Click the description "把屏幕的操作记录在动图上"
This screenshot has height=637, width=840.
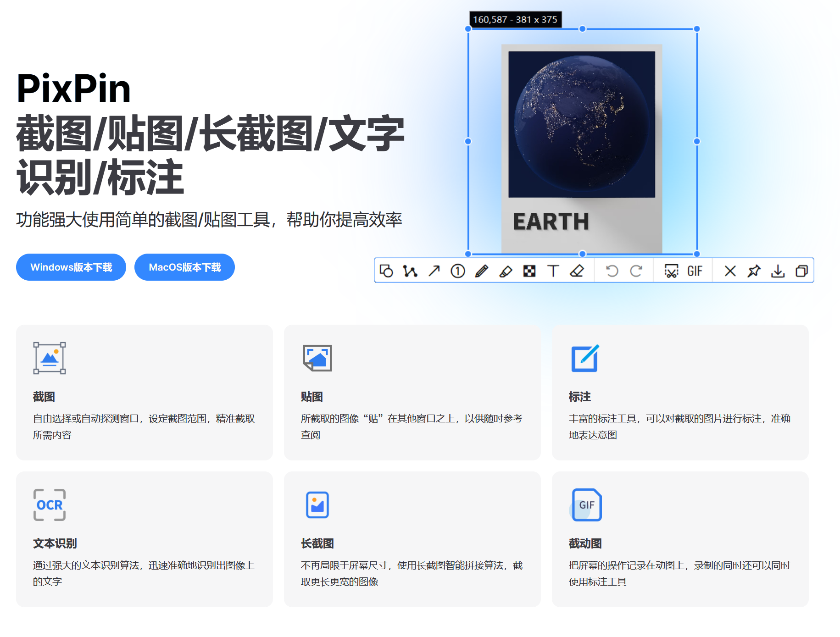click(x=627, y=565)
